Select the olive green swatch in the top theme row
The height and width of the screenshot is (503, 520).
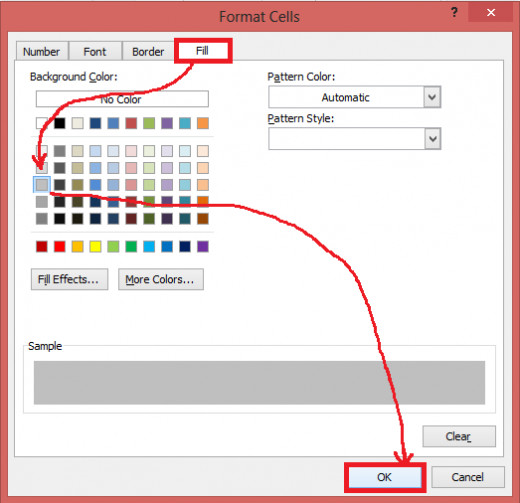click(149, 123)
